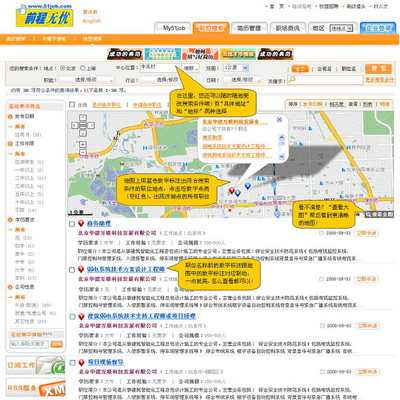Pan the map down with the arrow
The image size is (400, 400).
(83, 133)
